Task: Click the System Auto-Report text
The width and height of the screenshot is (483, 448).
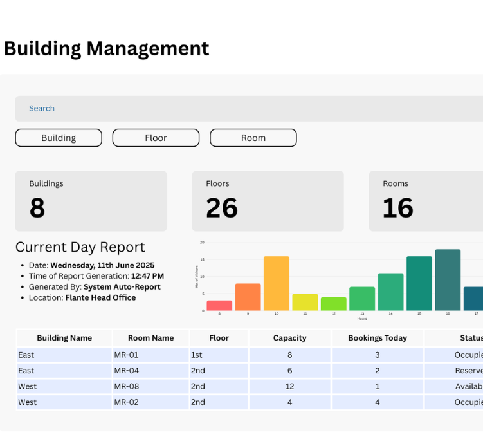Action: coord(122,287)
